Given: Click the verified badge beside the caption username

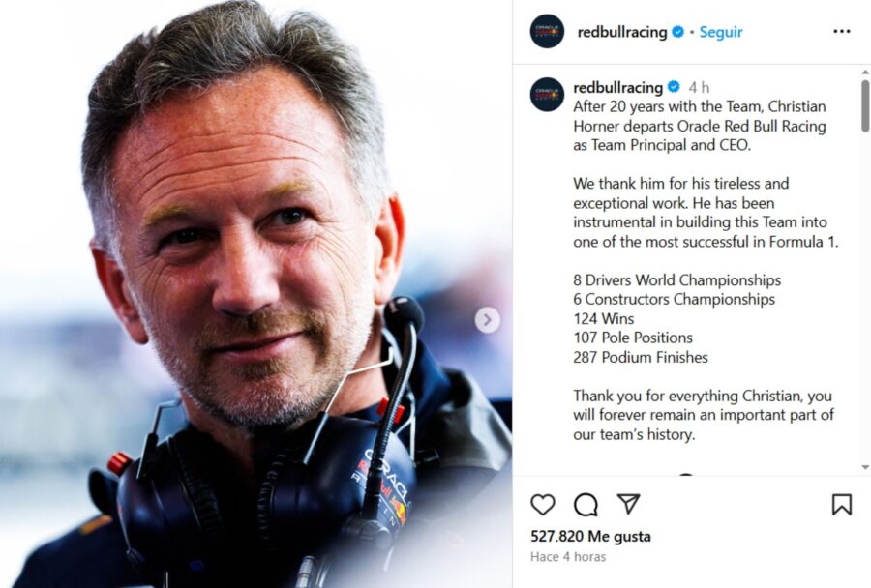Looking at the screenshot, I should point(674,87).
